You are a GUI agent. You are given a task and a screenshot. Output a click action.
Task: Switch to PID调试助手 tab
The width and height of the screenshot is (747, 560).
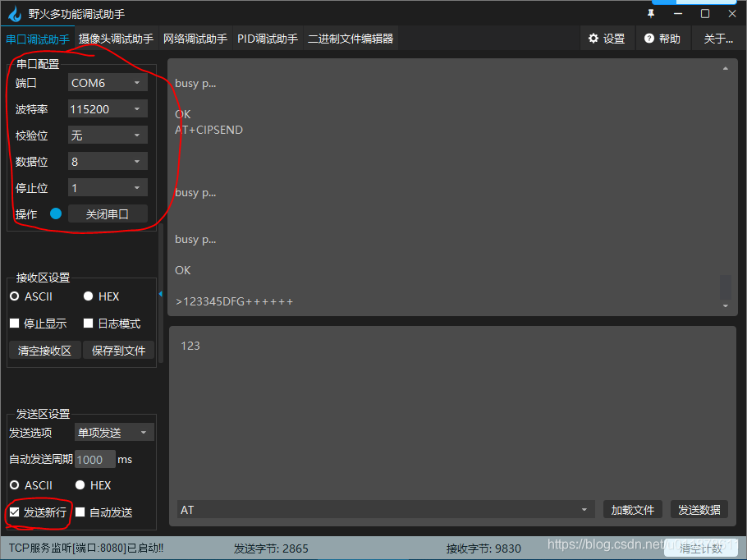[268, 39]
